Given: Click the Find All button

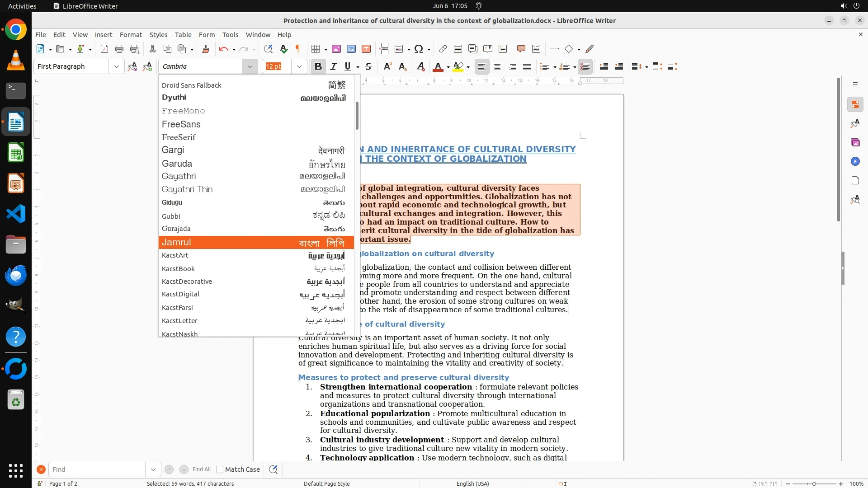Looking at the screenshot, I should pos(201,469).
